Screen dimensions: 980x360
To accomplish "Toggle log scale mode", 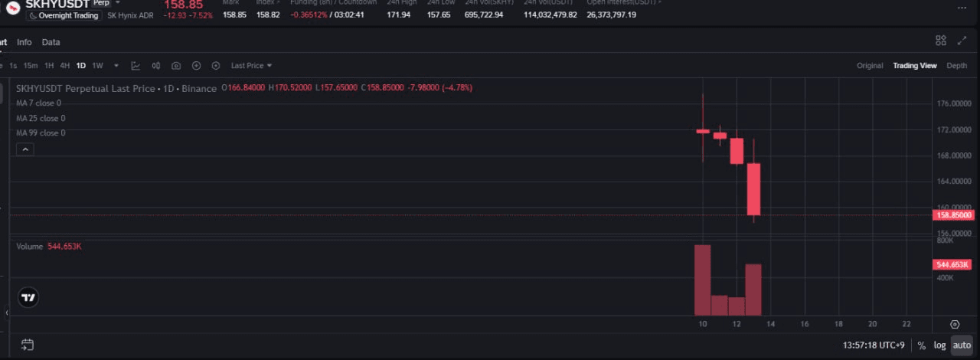I will (939, 345).
